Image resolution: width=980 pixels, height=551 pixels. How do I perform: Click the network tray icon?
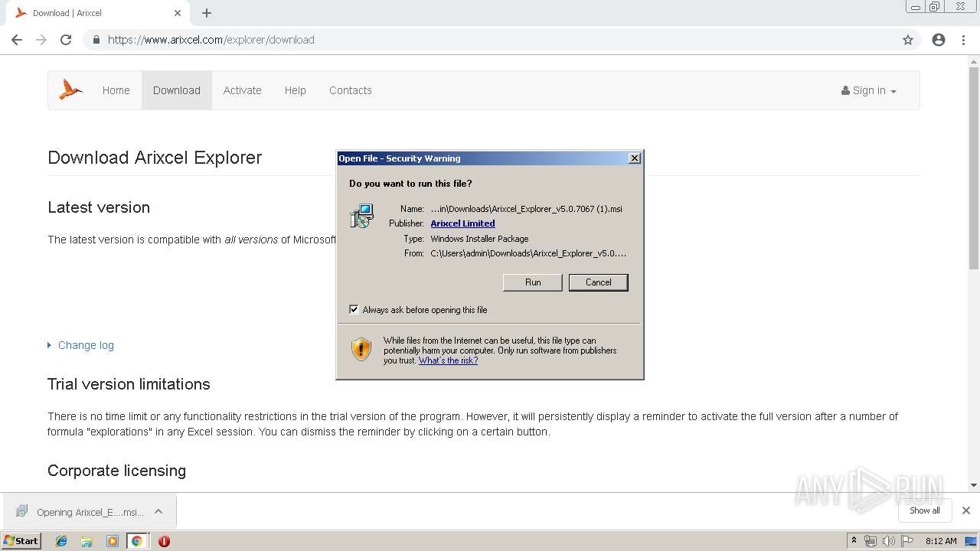[x=871, y=541]
